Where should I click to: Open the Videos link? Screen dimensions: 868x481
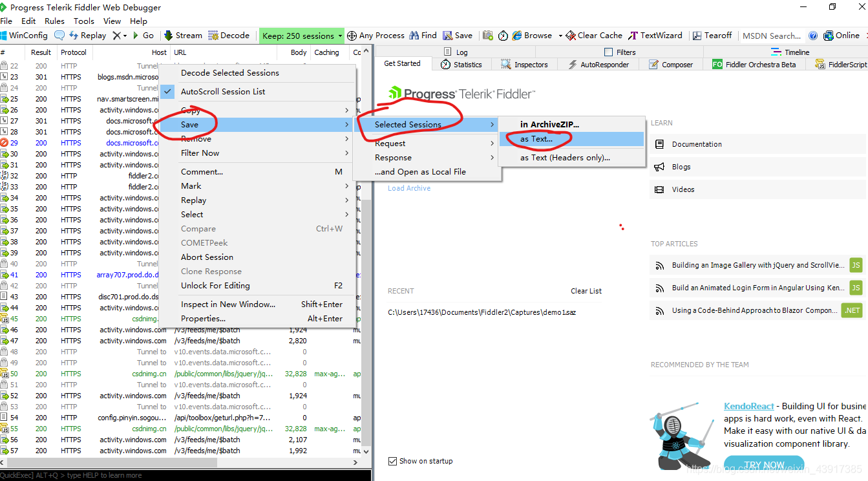[x=683, y=189]
